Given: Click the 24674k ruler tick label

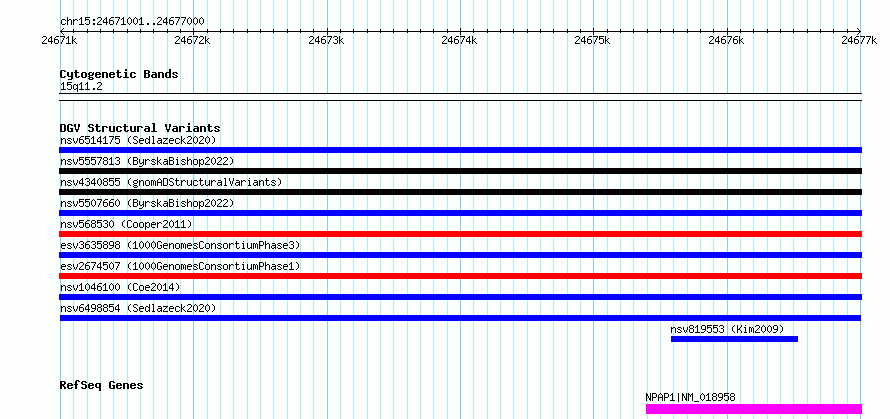Looking at the screenshot, I should [x=460, y=40].
